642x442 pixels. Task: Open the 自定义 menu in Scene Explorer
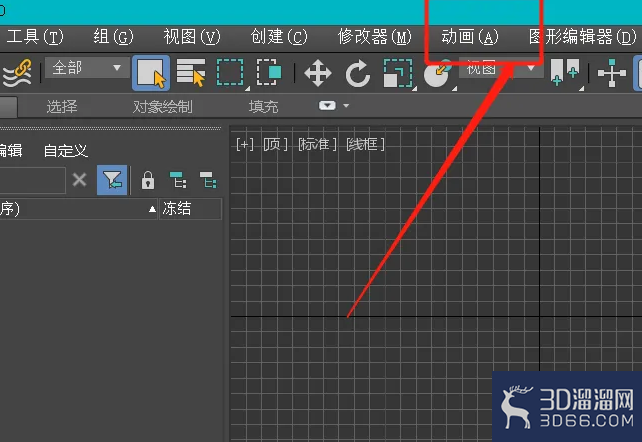pos(66,151)
